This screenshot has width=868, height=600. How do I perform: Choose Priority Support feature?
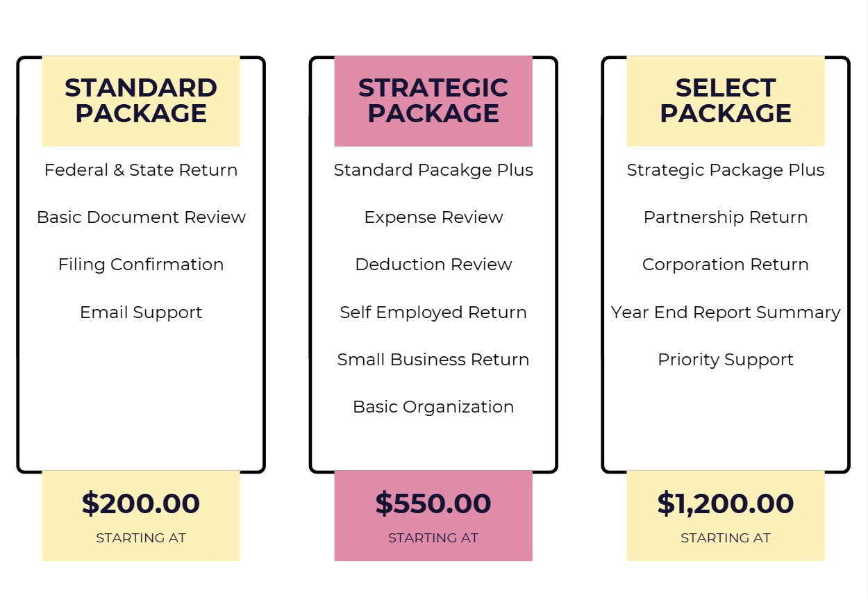(x=726, y=360)
